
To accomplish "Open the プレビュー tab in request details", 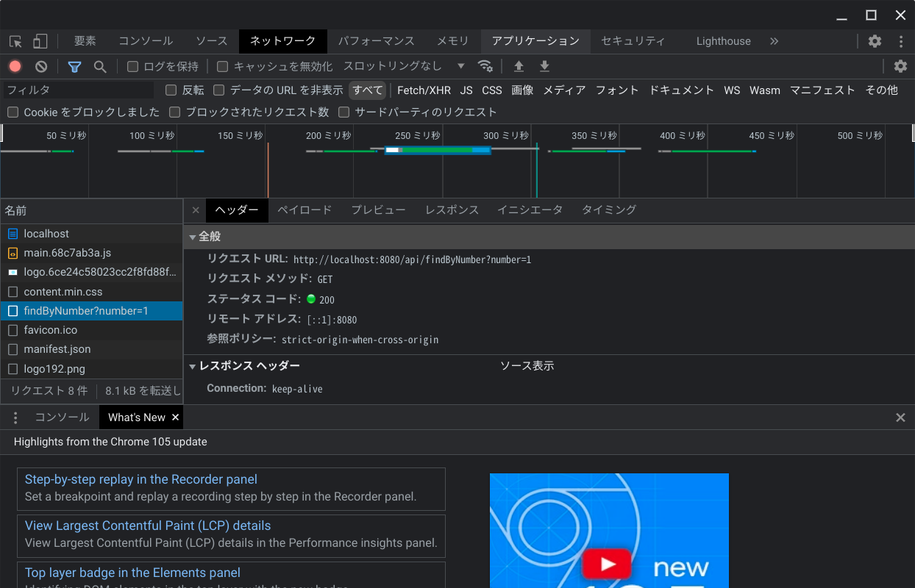I will (x=378, y=209).
